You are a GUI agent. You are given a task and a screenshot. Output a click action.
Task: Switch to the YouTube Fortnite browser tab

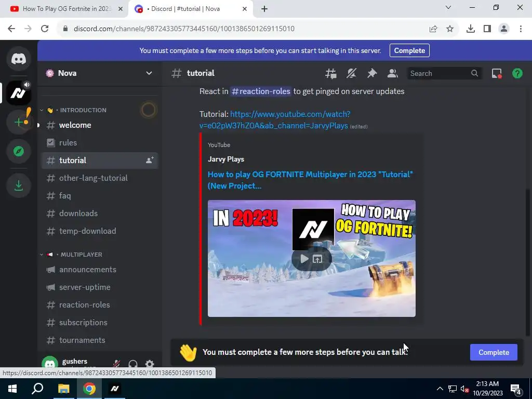[64, 9]
